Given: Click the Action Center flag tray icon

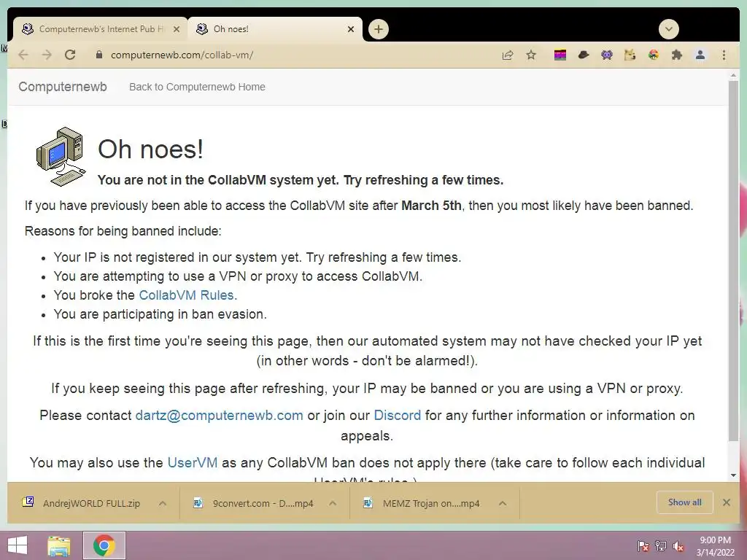Looking at the screenshot, I should [643, 546].
